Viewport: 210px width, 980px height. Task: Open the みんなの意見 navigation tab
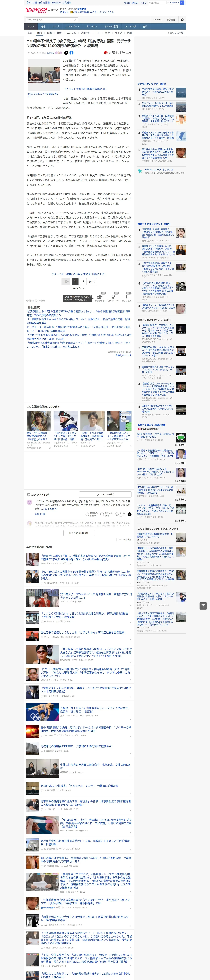point(111,27)
